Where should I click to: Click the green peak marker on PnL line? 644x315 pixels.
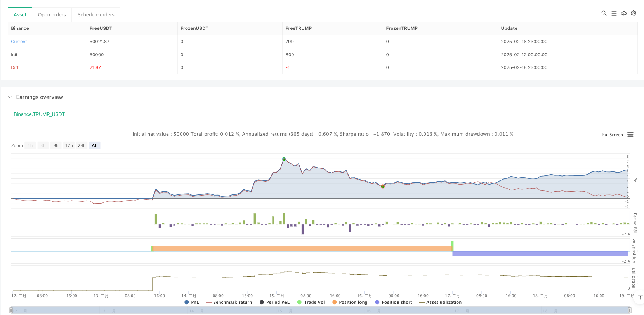[x=284, y=159]
